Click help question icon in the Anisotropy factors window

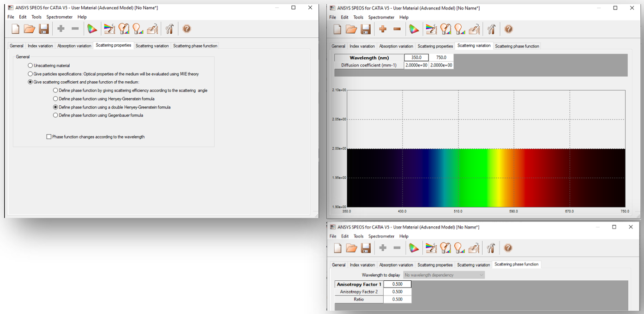point(508,248)
